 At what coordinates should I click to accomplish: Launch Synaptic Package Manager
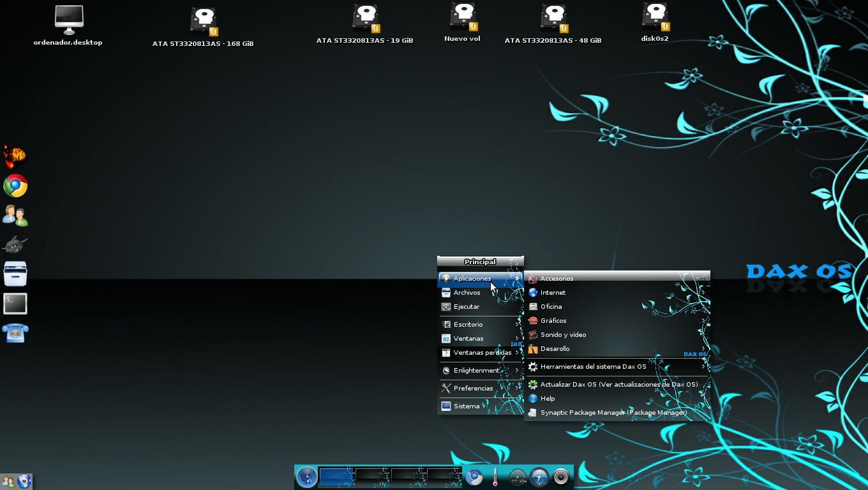[x=617, y=413]
